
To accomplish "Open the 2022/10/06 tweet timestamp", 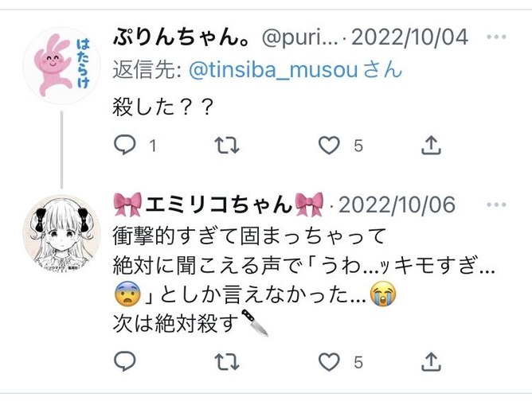I will 397,204.
